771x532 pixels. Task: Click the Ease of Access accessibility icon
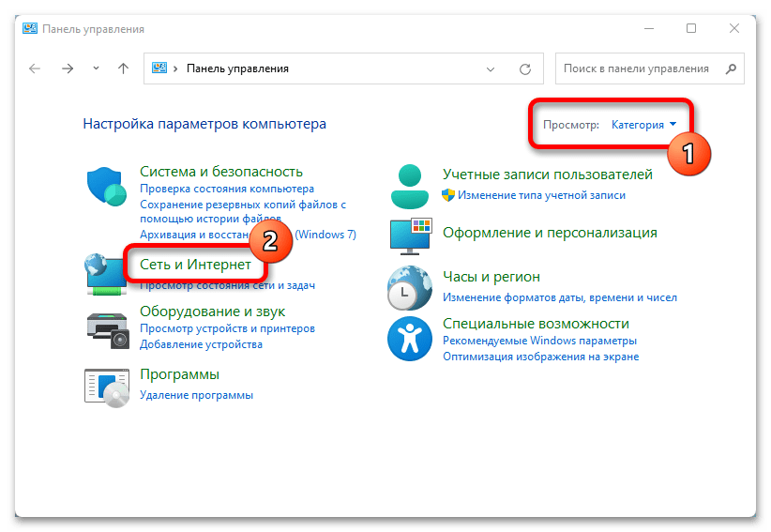click(410, 339)
